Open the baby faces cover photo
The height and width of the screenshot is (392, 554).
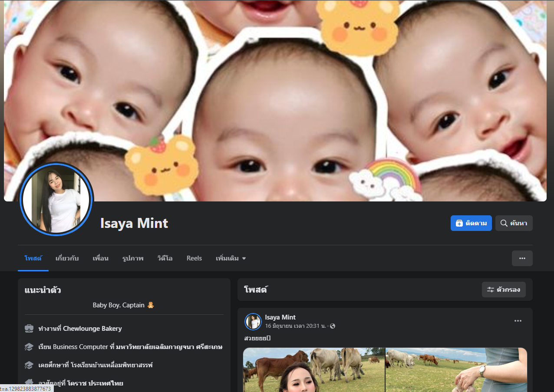[x=275, y=101]
